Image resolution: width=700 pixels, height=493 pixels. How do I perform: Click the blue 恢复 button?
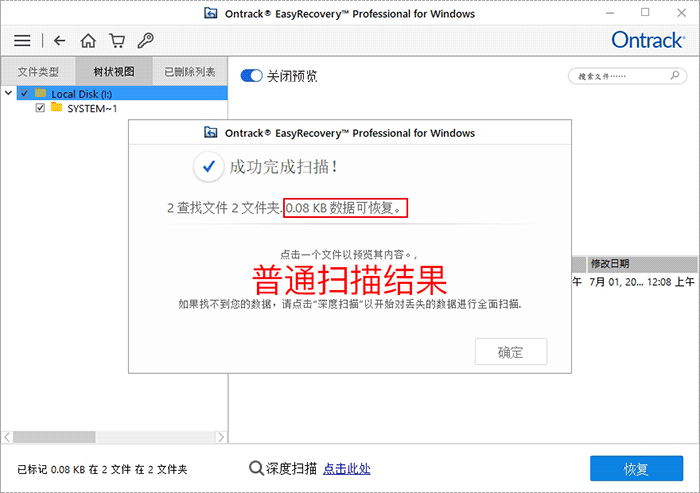(637, 468)
